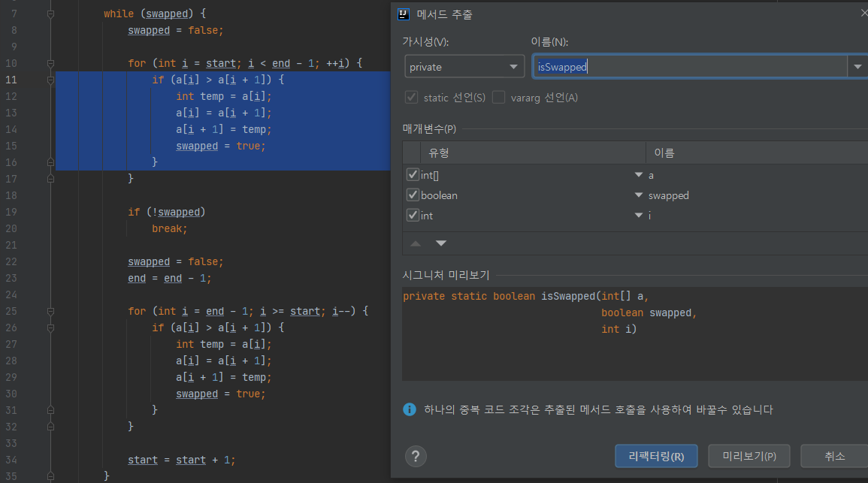The width and height of the screenshot is (868, 483).
Task: Click the 이름 column header in parameters table
Action: 757,152
